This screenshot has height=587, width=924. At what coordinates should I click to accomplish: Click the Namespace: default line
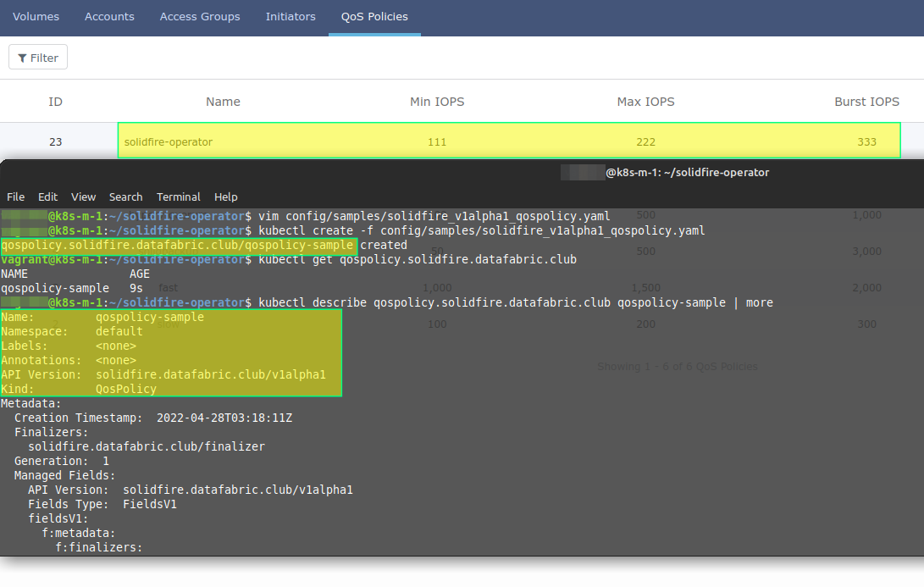[x=72, y=331]
